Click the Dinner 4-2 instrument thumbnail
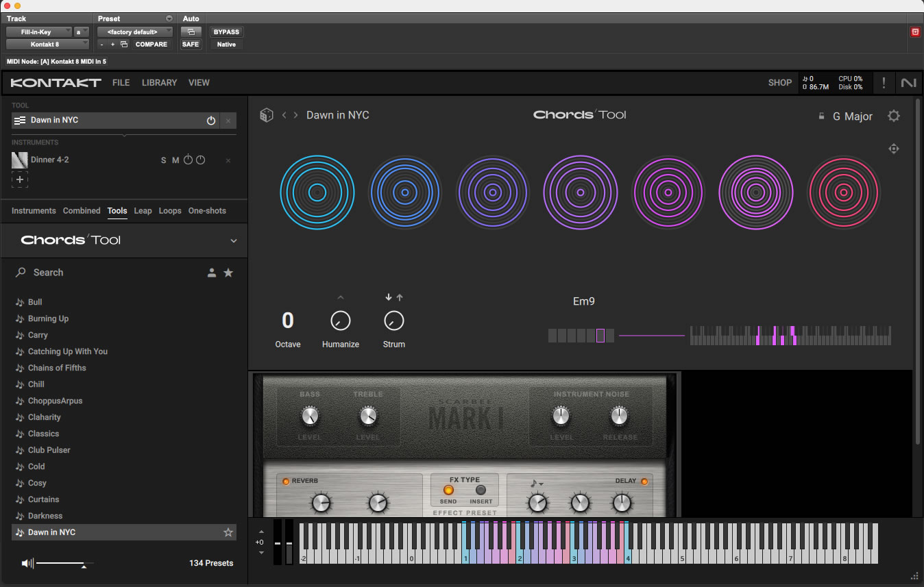924x587 pixels. tap(19, 160)
